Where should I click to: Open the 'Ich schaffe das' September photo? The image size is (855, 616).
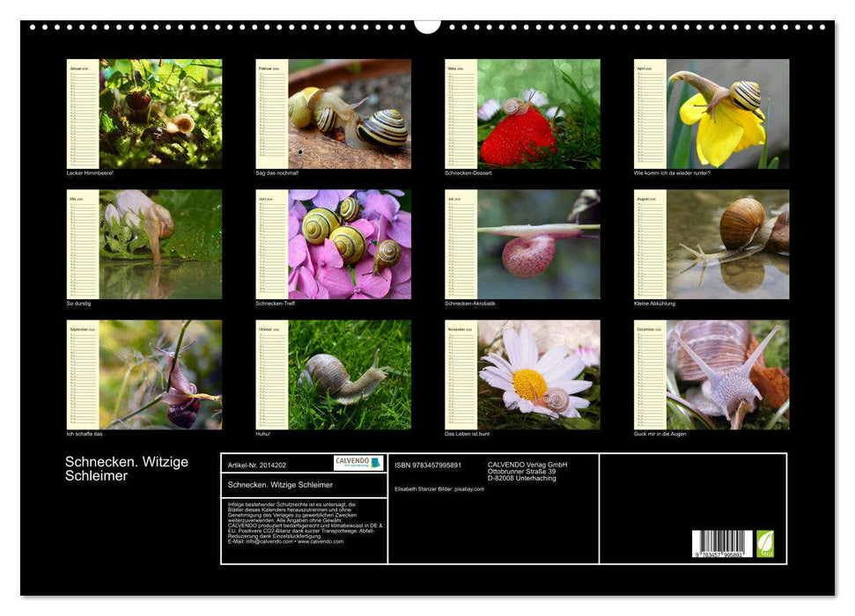tap(160, 375)
